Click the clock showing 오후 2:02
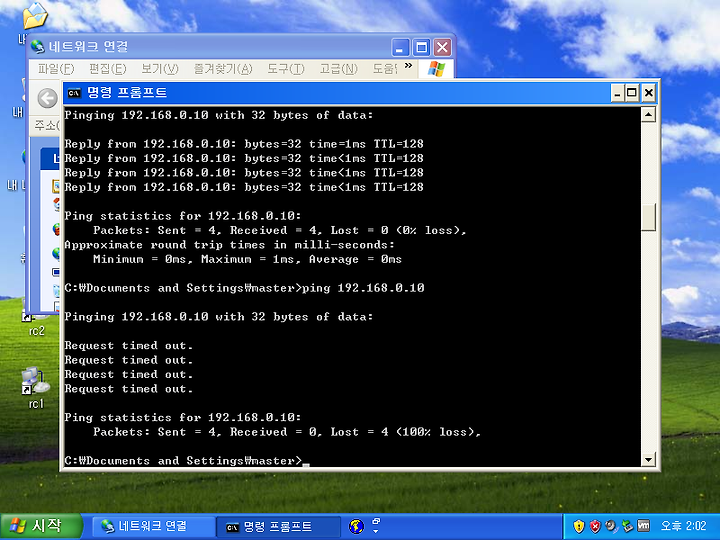Screen dimensions: 720x540 (x=683, y=526)
